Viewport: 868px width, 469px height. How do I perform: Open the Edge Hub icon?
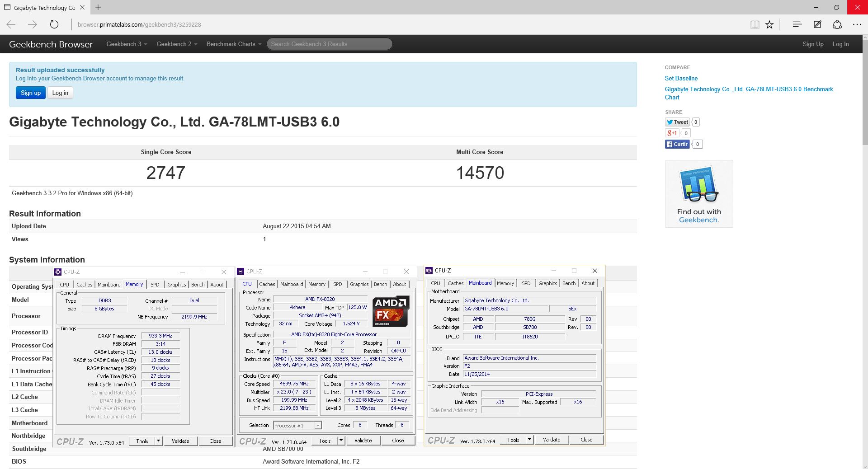(x=797, y=24)
